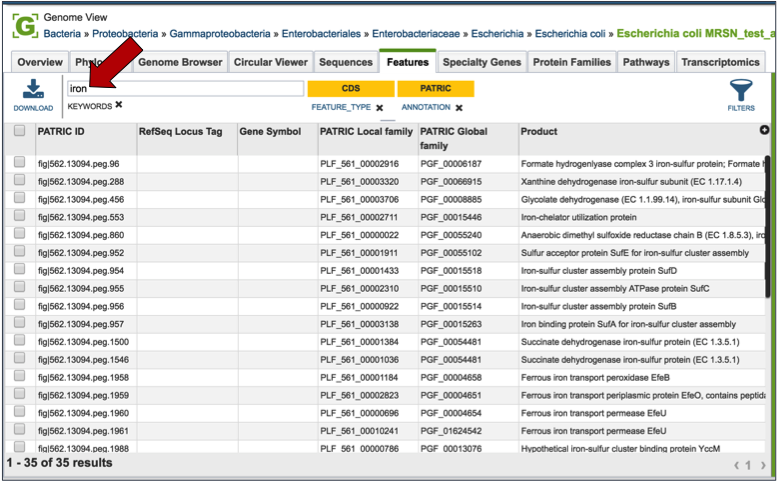This screenshot has height=492, width=780.
Task: Open the Filters funnel icon
Action: (x=741, y=91)
